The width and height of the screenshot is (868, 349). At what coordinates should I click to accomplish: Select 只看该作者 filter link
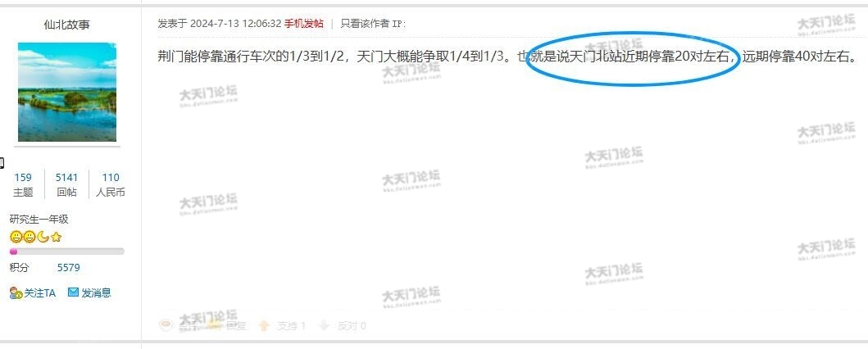click(x=365, y=24)
